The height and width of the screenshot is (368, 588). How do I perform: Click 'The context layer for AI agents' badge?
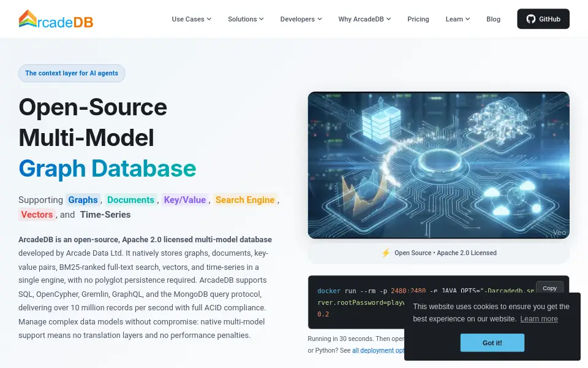click(72, 73)
